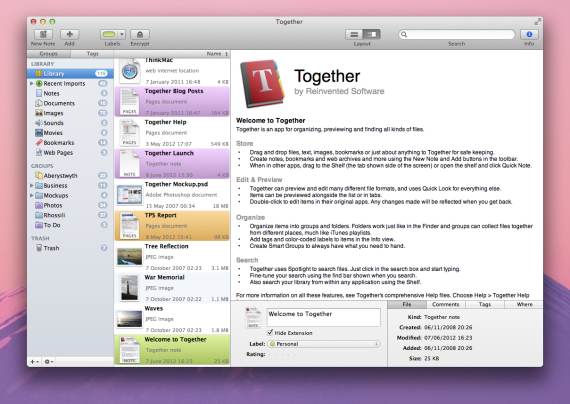Click the note icon in the info pane
This screenshot has width=570, height=404.
pyautogui.click(x=253, y=317)
